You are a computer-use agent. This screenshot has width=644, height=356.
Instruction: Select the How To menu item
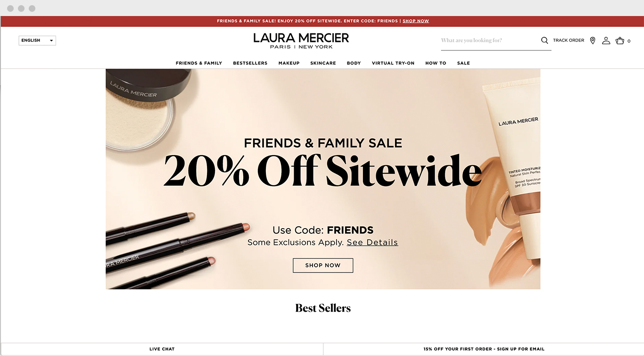(x=436, y=63)
